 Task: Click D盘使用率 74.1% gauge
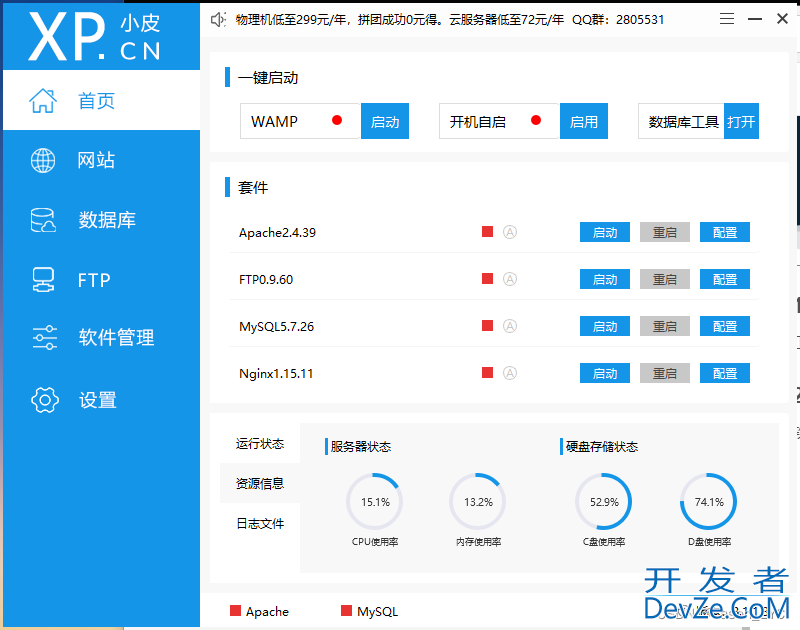coord(709,501)
